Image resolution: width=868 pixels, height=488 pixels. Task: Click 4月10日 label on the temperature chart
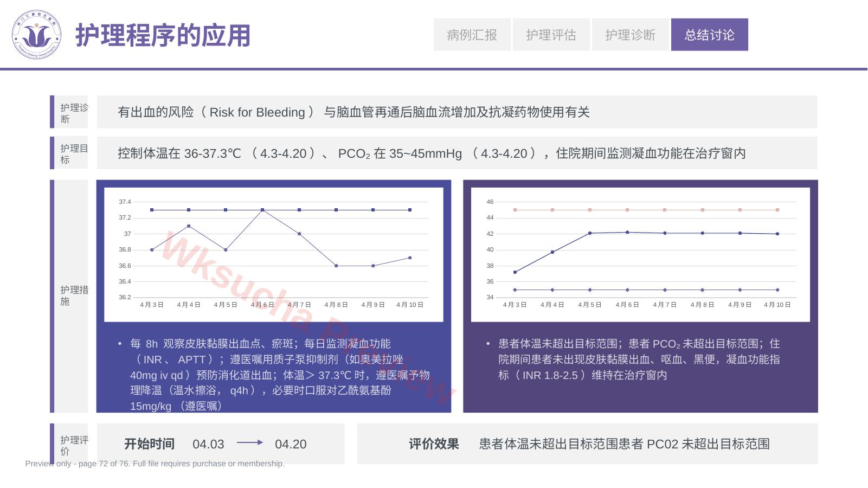(x=410, y=305)
